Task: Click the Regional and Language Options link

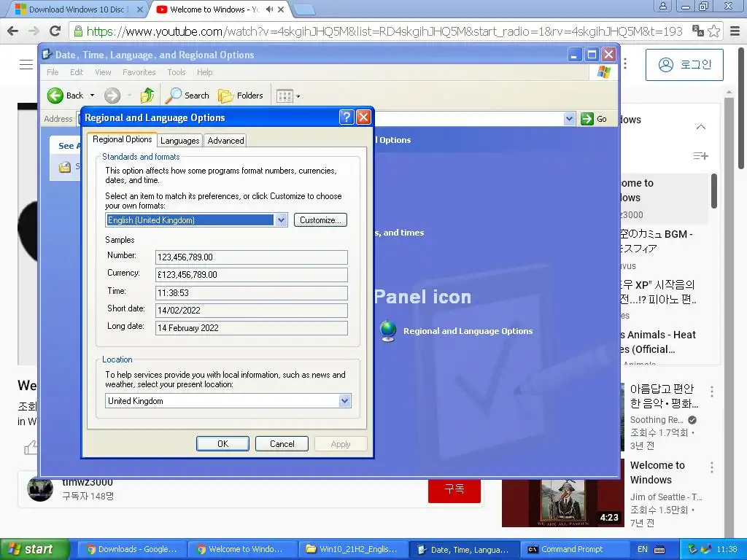Action: [x=468, y=331]
